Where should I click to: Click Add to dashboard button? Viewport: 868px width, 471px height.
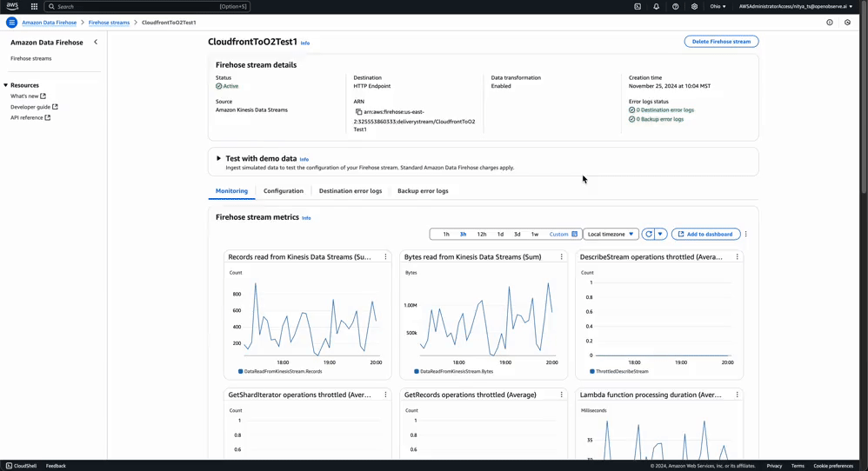click(706, 235)
